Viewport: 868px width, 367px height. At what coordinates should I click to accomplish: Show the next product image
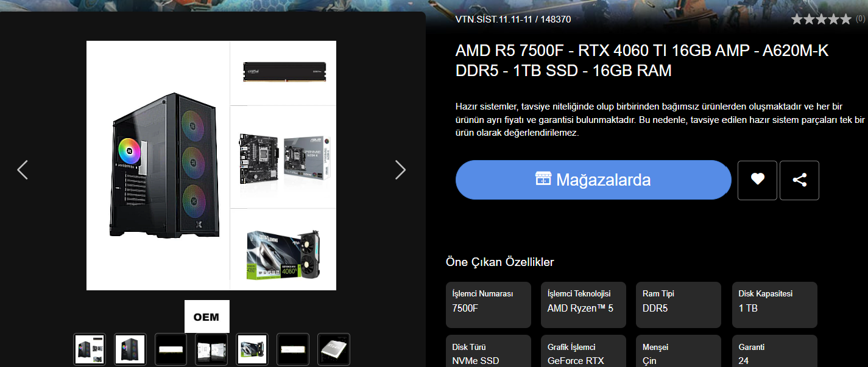tap(400, 170)
